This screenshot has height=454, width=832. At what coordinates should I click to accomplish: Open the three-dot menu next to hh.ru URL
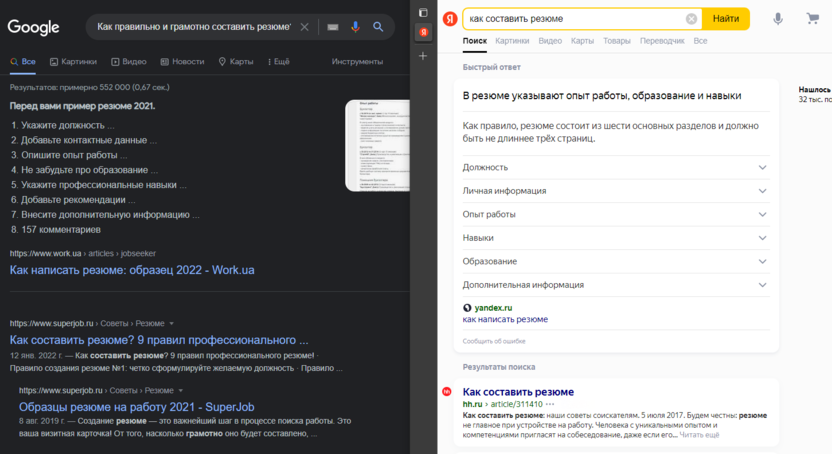550,404
